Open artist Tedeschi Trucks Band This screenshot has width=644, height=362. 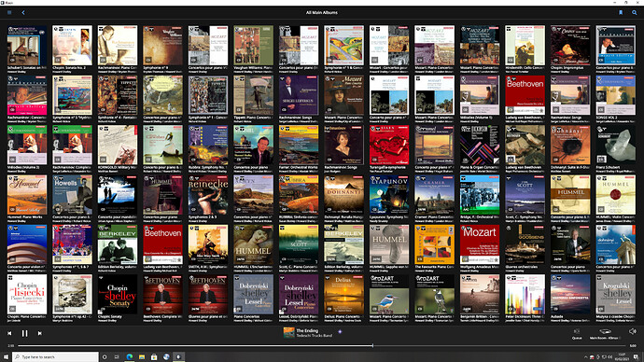pyautogui.click(x=315, y=335)
